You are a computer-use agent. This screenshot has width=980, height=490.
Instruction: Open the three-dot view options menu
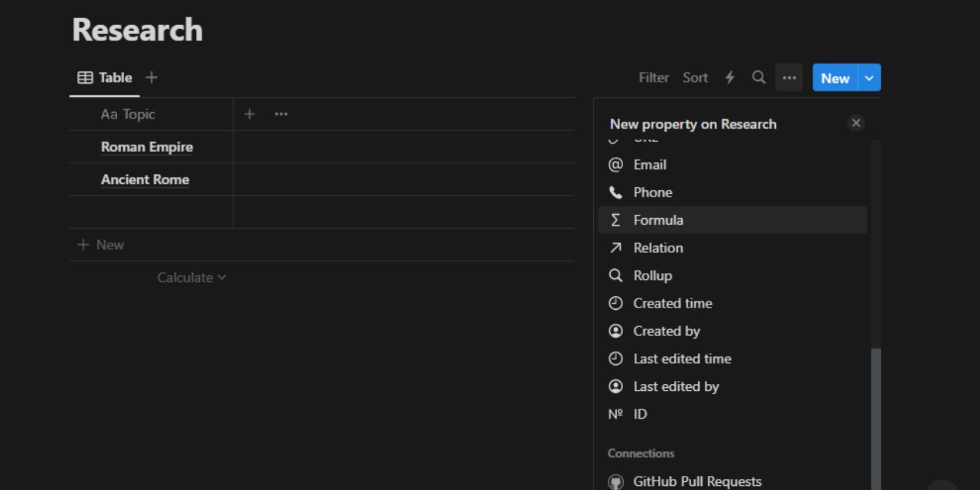coord(789,78)
